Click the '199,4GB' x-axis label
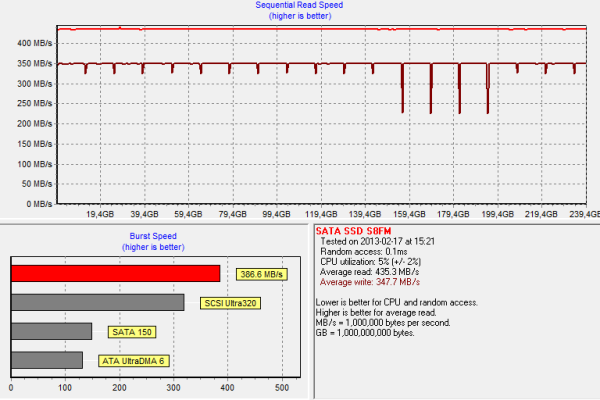Screen dimensions: 600x400 pyautogui.click(x=497, y=214)
